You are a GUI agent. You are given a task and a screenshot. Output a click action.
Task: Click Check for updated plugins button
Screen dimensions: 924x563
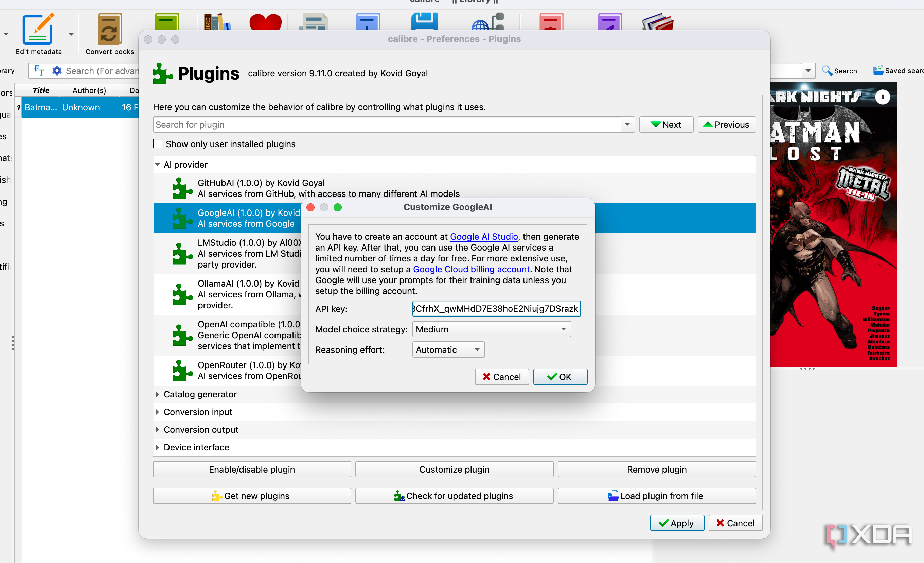pos(454,495)
